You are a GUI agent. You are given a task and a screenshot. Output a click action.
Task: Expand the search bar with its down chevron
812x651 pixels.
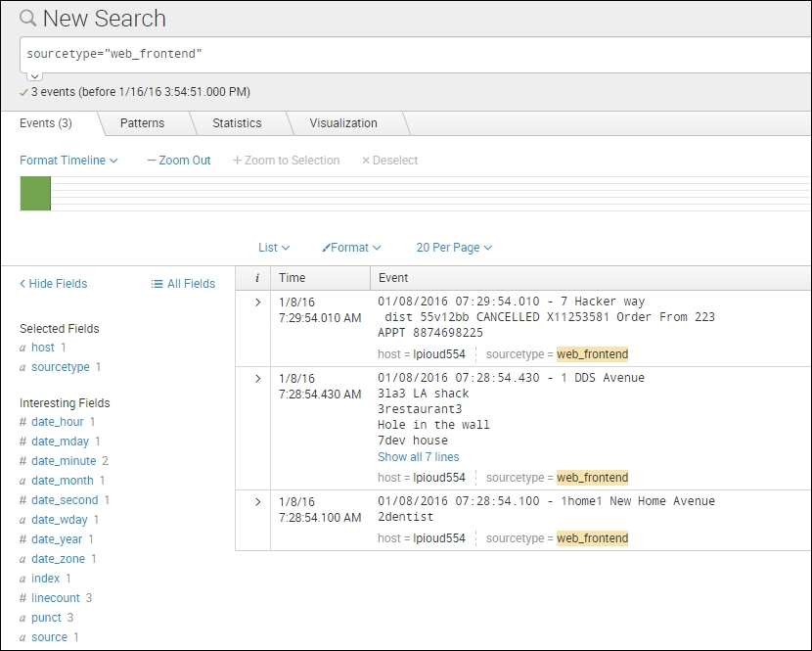[x=34, y=76]
